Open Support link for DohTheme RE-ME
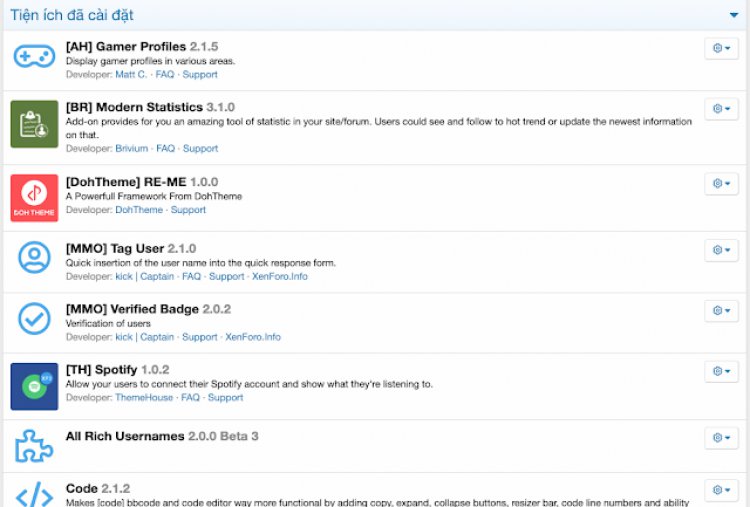 pyautogui.click(x=188, y=210)
